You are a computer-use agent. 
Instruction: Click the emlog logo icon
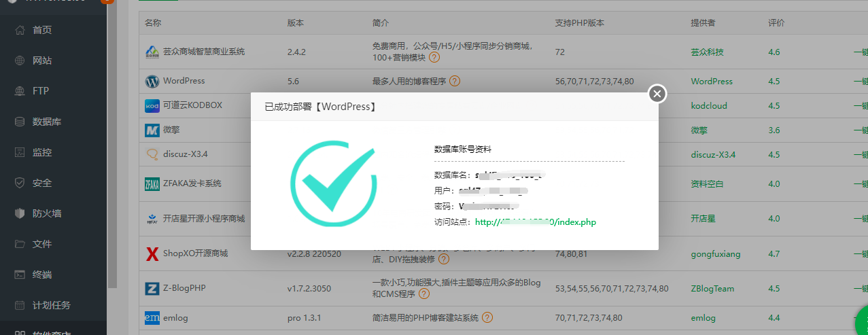tap(152, 317)
